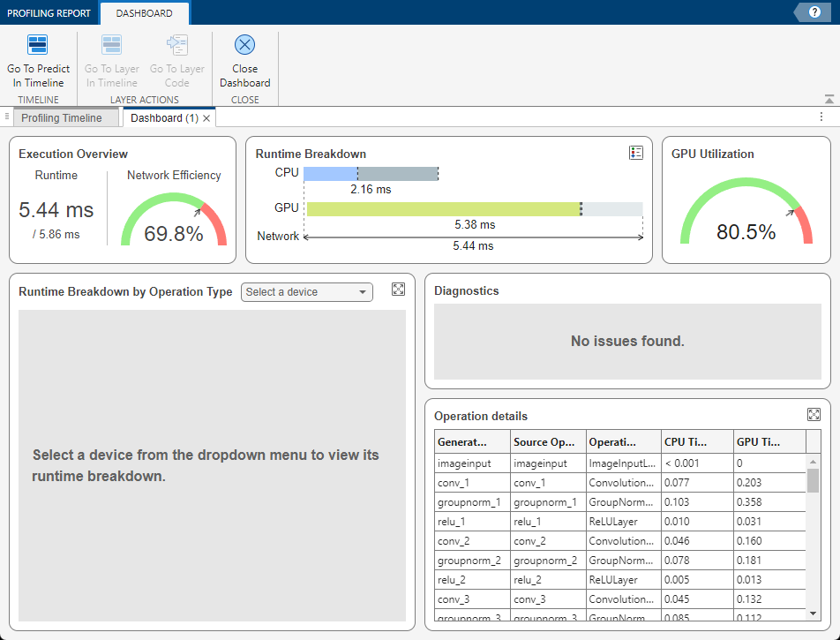Image resolution: width=840 pixels, height=640 pixels.
Task: Collapse the toolstrip ribbon
Action: point(829,99)
